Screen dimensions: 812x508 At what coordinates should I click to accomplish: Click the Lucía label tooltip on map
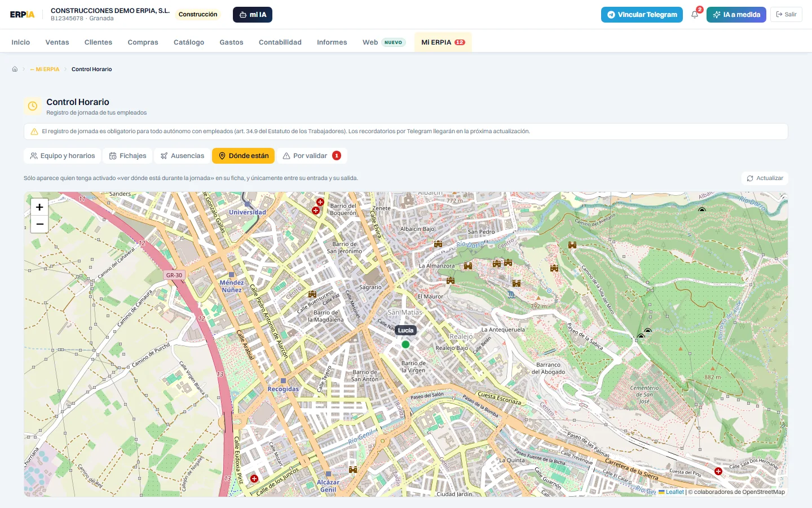tap(405, 330)
